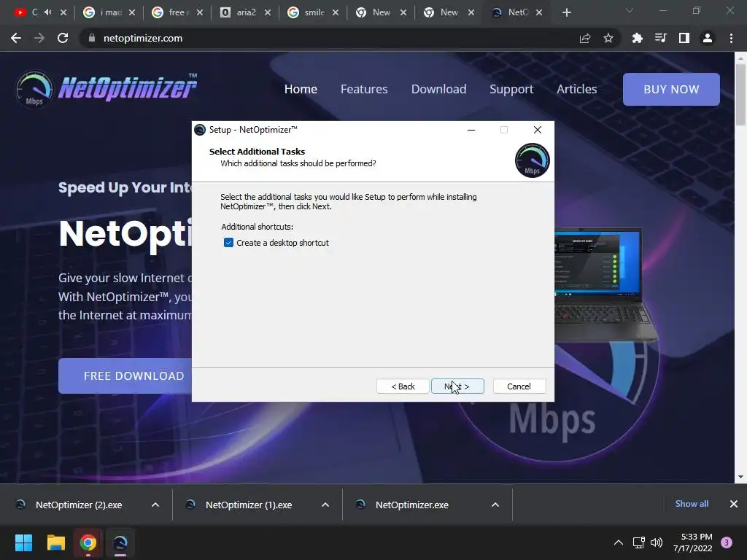Open the tab search dropdown arrow
747x560 pixels.
click(x=630, y=10)
